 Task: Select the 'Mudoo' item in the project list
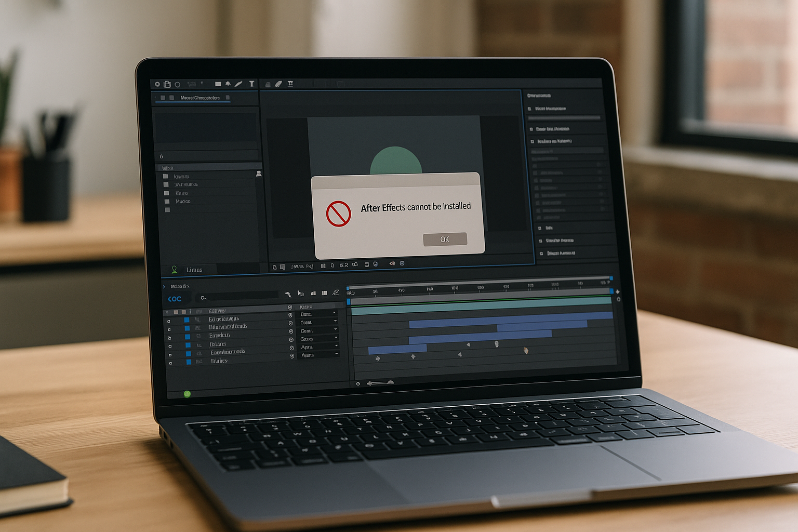(183, 201)
